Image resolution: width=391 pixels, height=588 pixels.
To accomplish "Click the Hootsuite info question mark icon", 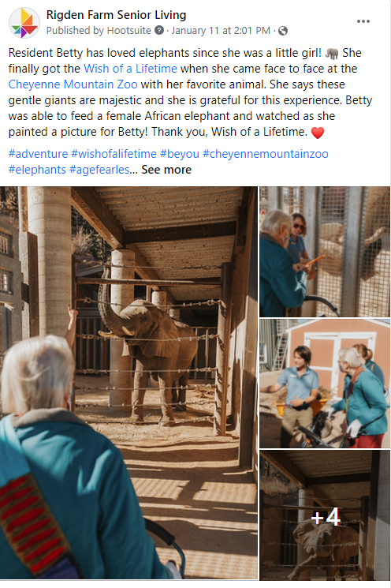I will pos(159,30).
